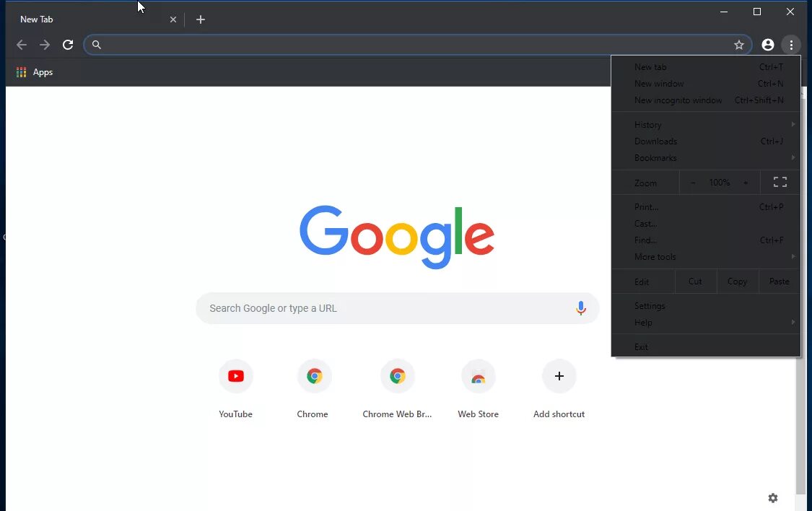Open Settings from the menu
This screenshot has height=511, width=812.
pyautogui.click(x=706, y=306)
